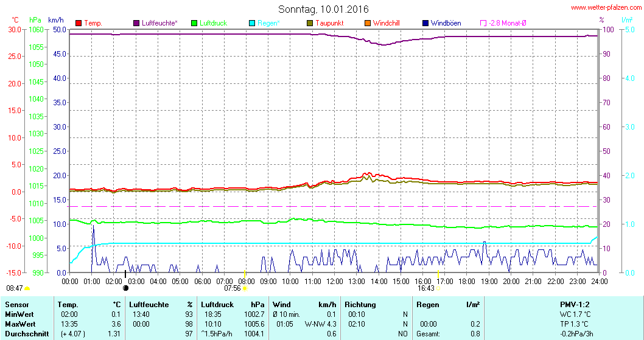Click the 00:00 time axis label
644x340 pixels.
coord(70,282)
